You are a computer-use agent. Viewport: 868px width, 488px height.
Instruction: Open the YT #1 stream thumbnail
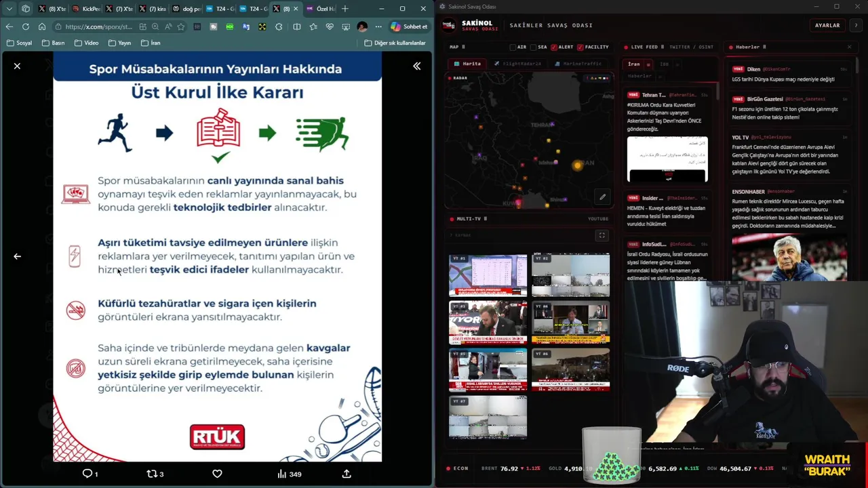tap(488, 275)
